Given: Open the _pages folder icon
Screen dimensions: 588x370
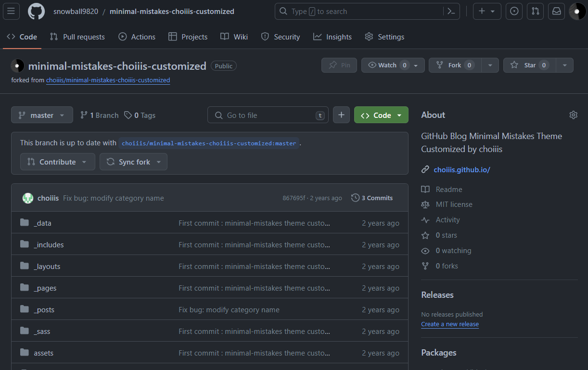Looking at the screenshot, I should [x=25, y=288].
